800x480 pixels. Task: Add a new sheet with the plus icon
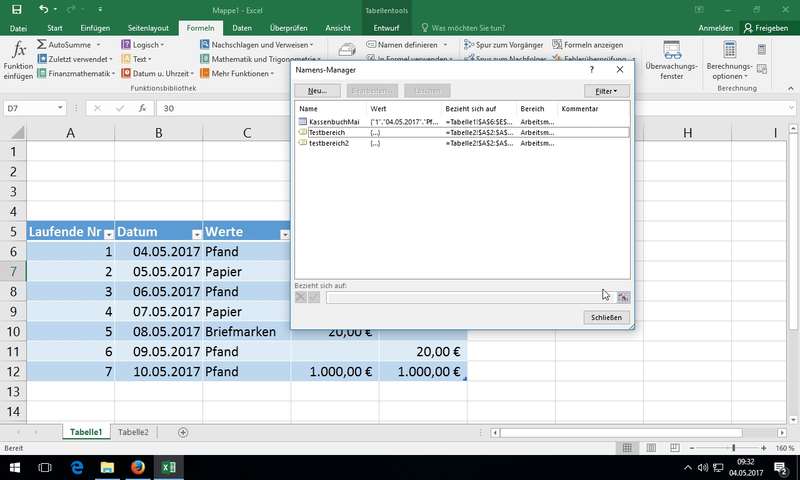[x=183, y=432]
